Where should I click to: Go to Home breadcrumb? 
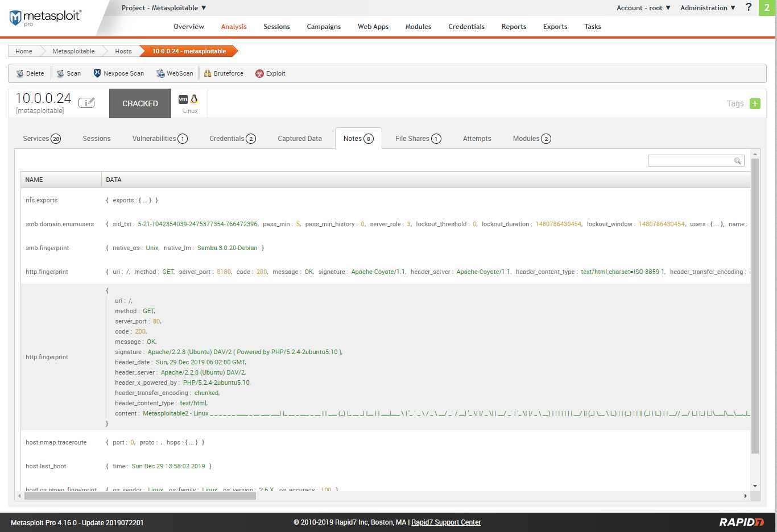point(24,51)
